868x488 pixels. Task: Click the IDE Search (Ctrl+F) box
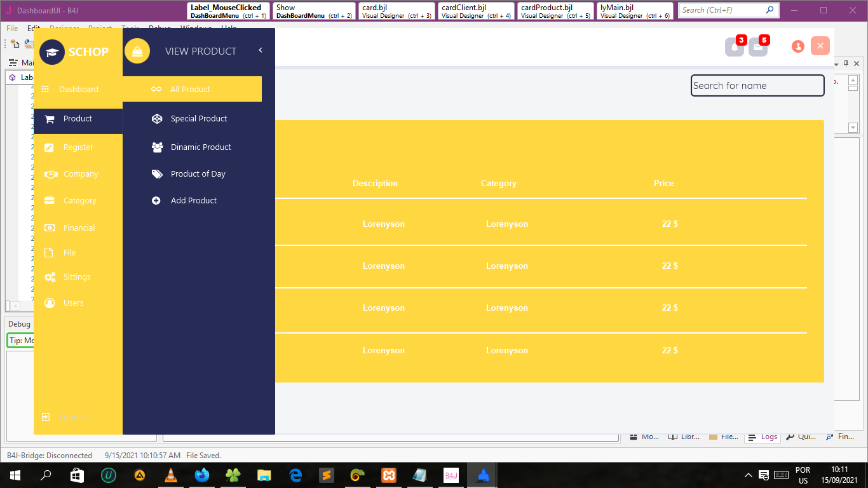[x=729, y=10]
